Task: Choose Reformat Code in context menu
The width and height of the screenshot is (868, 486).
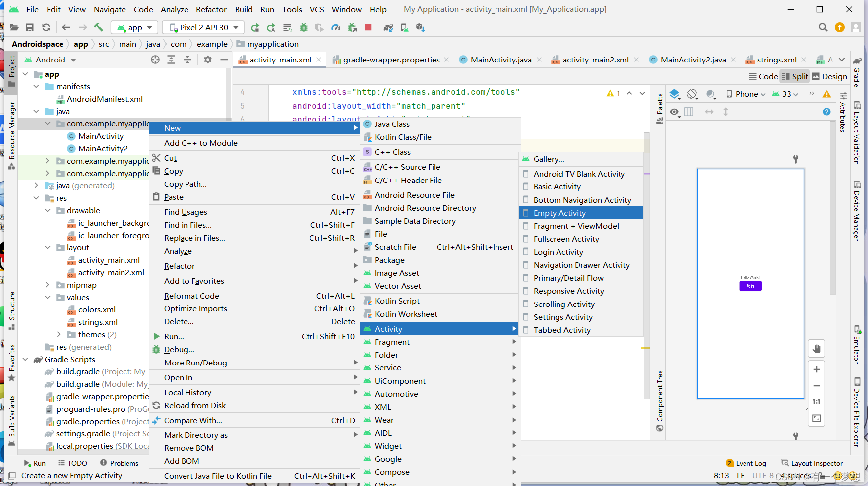Action: click(x=254, y=296)
